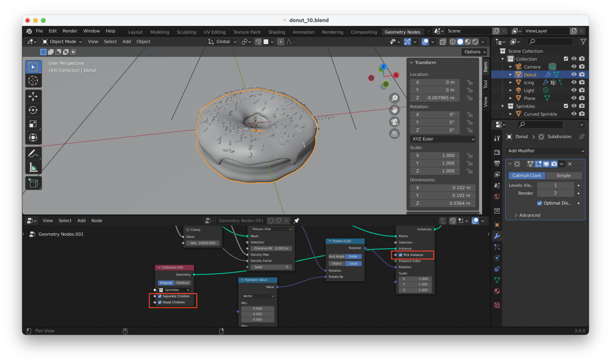611x364 pixels.
Task: Select the Rotate tool
Action: (33, 110)
